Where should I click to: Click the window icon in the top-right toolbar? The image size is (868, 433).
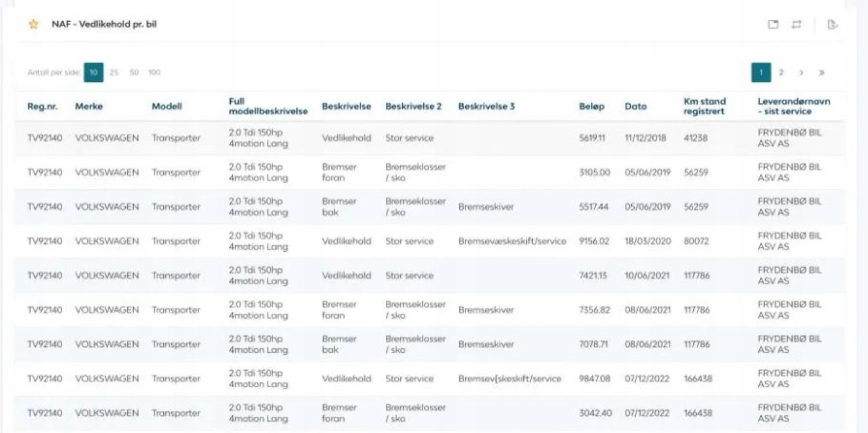point(773,25)
